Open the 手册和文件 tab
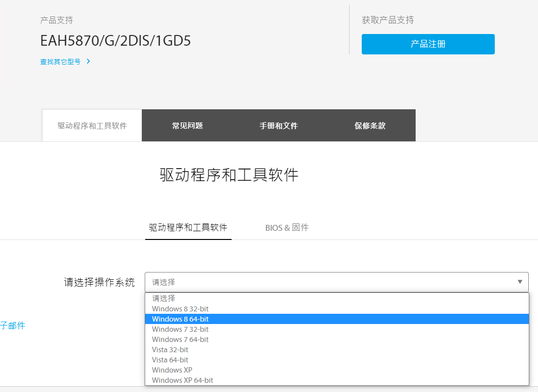 278,126
